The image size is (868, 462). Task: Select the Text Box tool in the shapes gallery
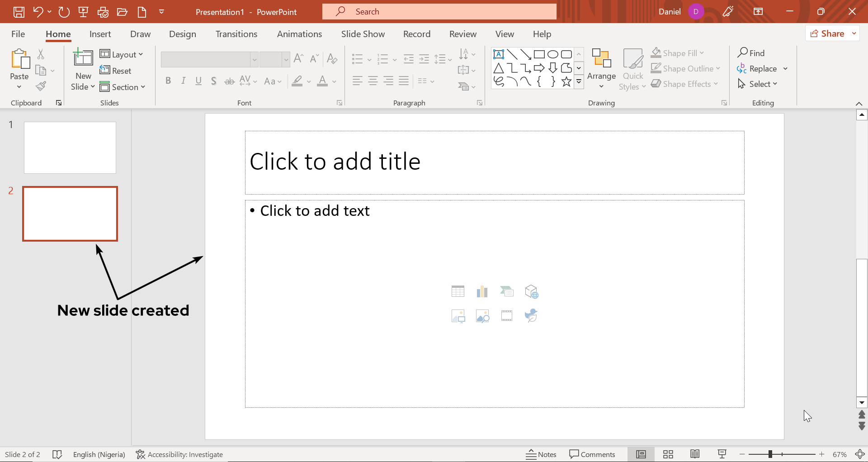tap(499, 54)
